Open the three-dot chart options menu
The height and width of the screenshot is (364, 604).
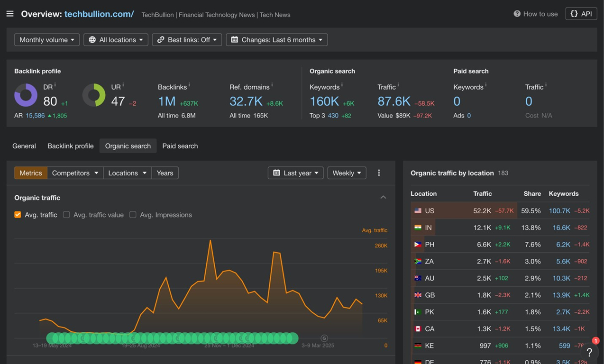coord(379,173)
